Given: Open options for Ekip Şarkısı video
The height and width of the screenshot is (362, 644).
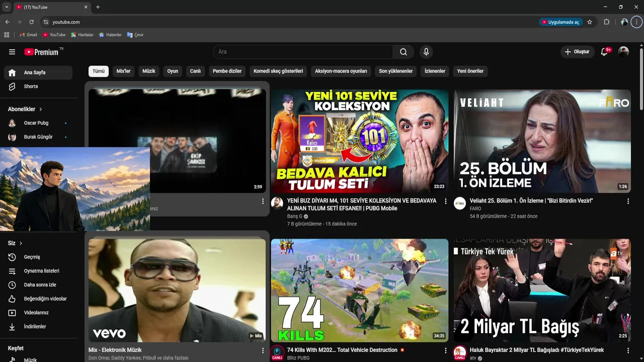Looking at the screenshot, I should coord(263,201).
